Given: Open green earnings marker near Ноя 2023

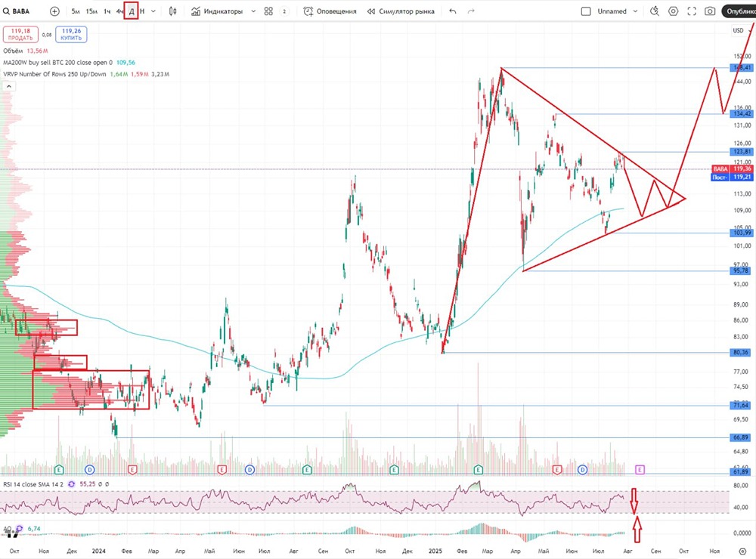Looking at the screenshot, I should tap(59, 469).
